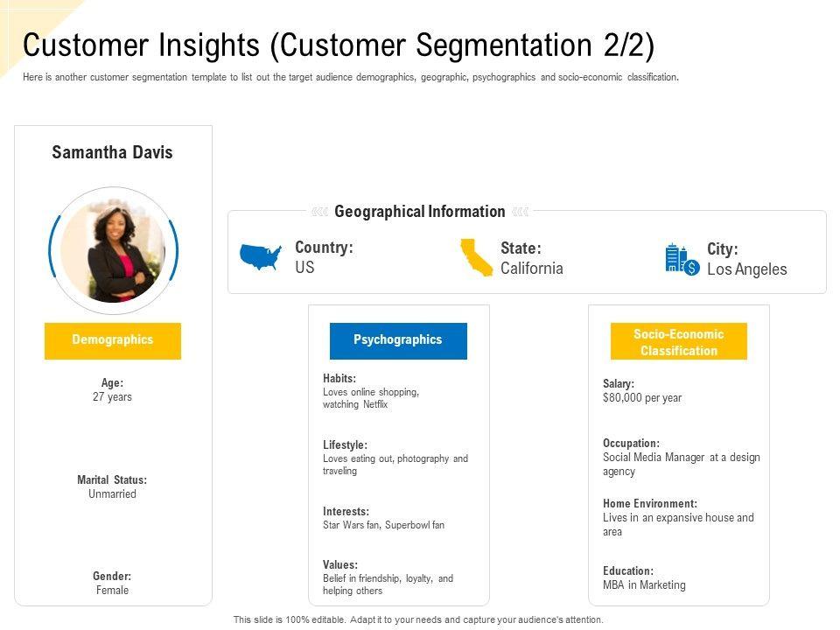Click the California state shape icon

pyautogui.click(x=477, y=257)
